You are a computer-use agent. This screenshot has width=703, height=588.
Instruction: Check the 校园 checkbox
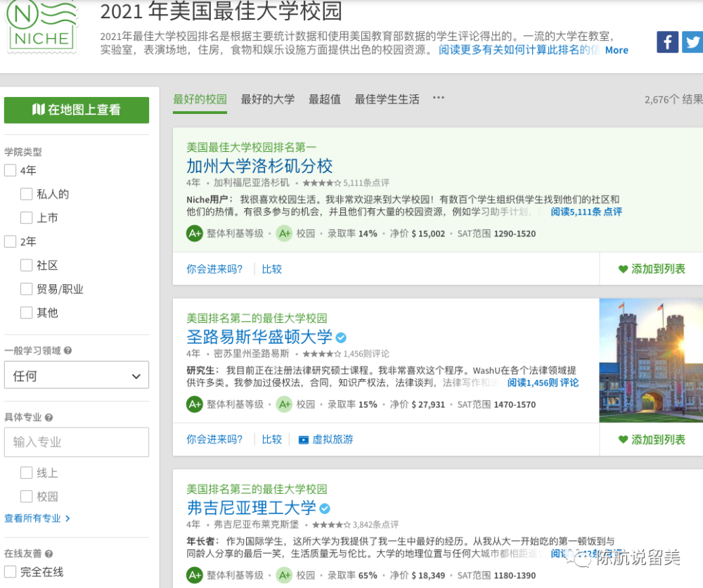pyautogui.click(x=27, y=497)
